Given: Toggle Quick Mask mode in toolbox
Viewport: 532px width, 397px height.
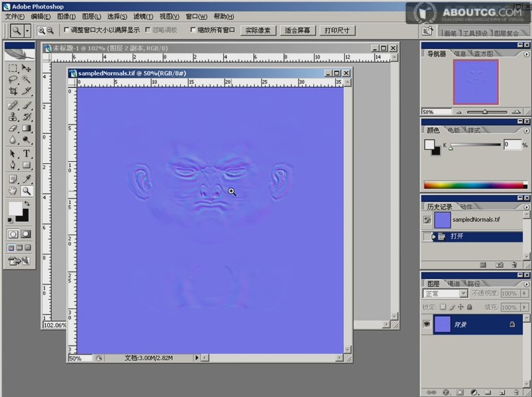Looking at the screenshot, I should (26, 234).
